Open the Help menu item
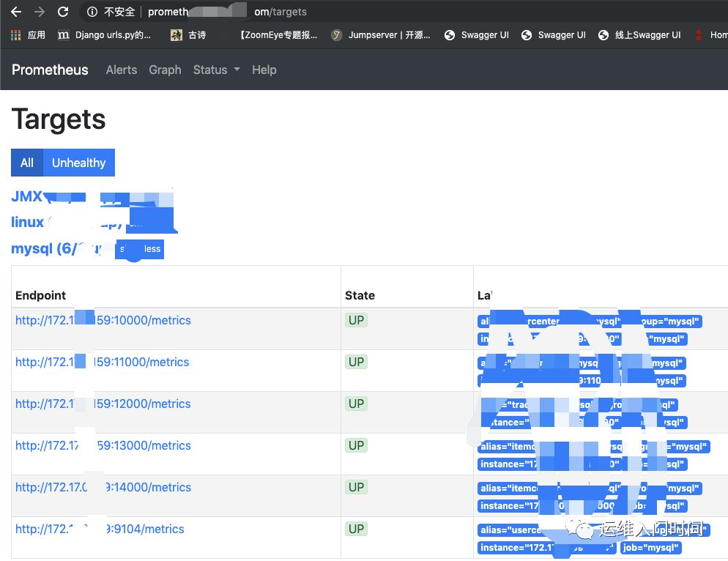 (264, 70)
